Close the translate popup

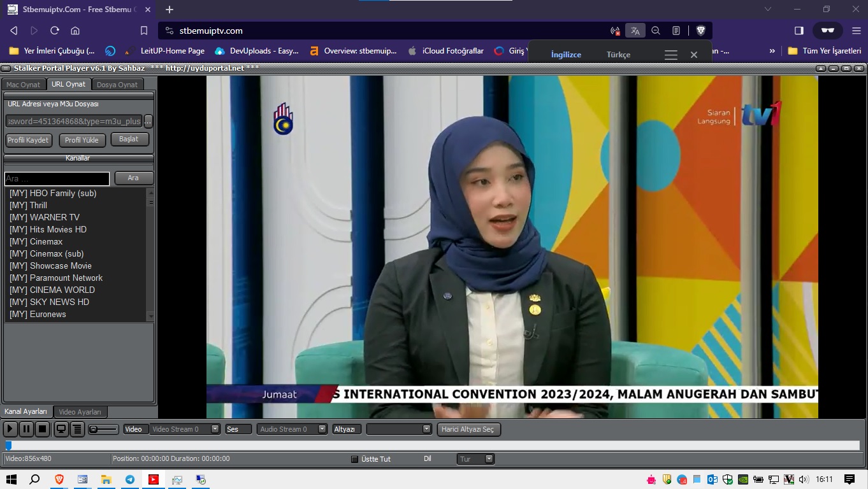[694, 55]
